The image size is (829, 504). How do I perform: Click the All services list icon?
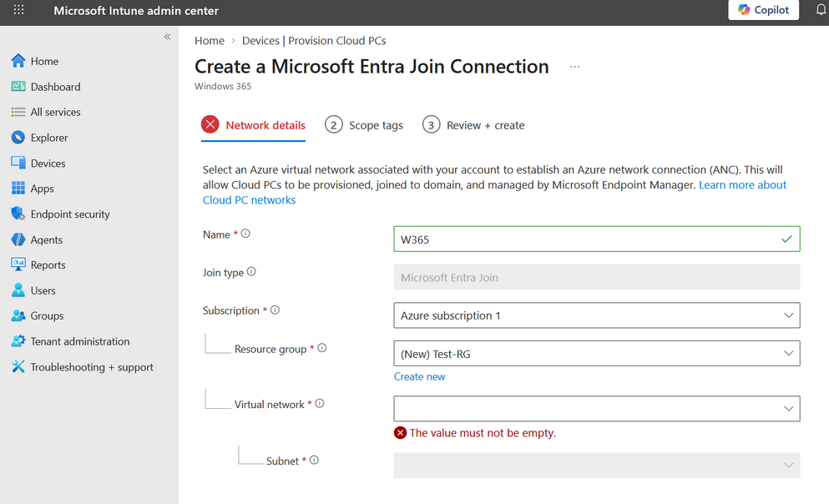tap(18, 112)
